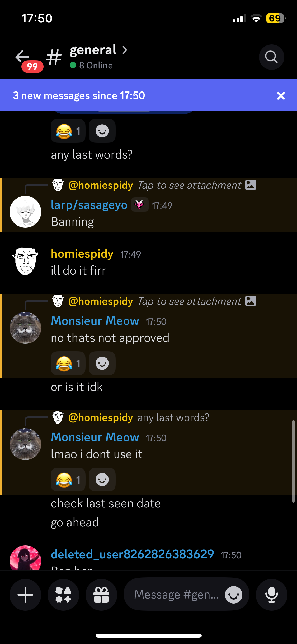Open attachment in Monsieur Meow's reply preview

(197, 301)
